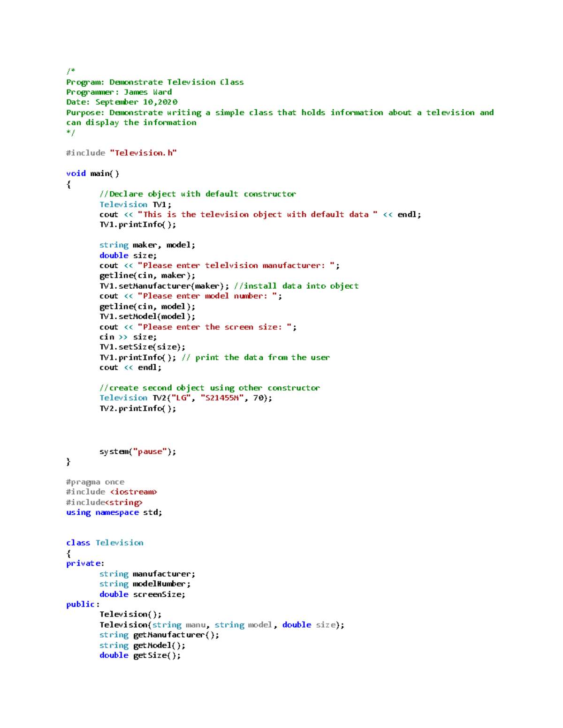This screenshot has width=563, height=728.
Task: Click the getManufacturer() function prototype
Action: [159, 634]
